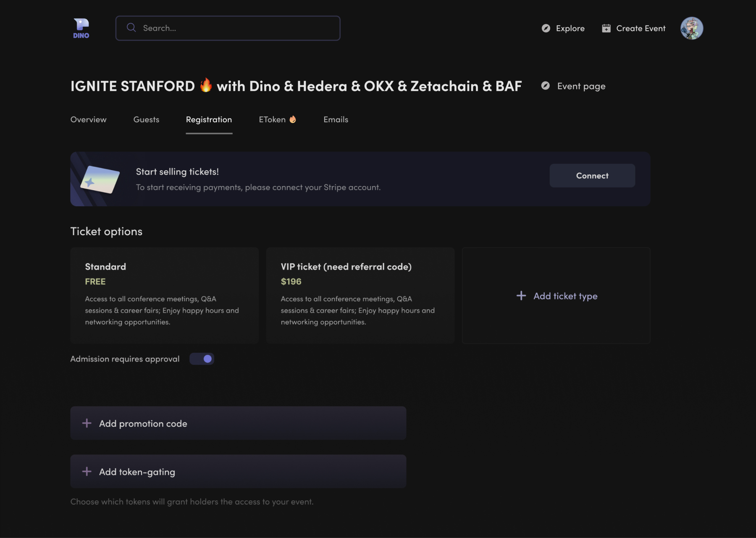756x538 pixels.
Task: Focus the Search input field
Action: click(235, 28)
